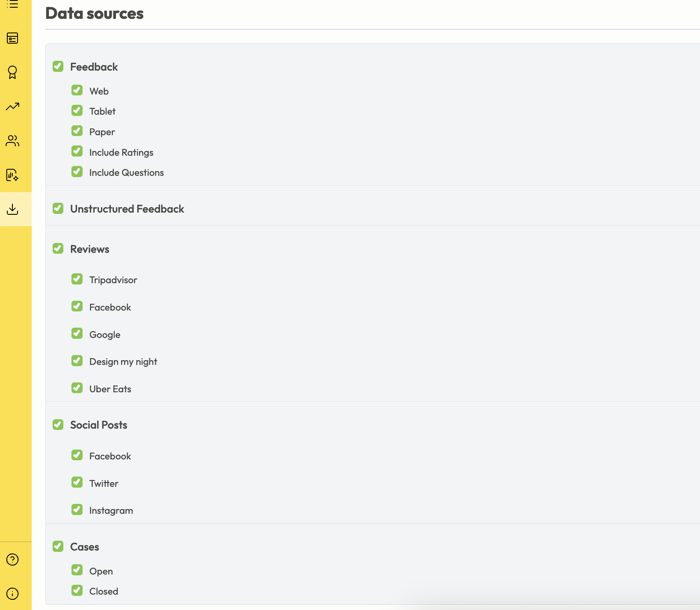This screenshot has height=610, width=700.
Task: Open the AI report generator icon
Action: [x=12, y=175]
